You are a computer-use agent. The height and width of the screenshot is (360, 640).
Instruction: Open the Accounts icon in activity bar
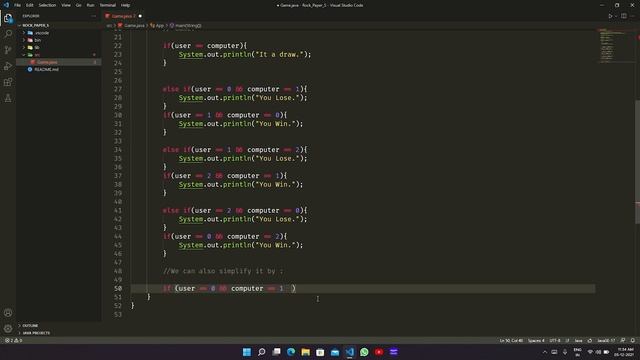click(8, 313)
